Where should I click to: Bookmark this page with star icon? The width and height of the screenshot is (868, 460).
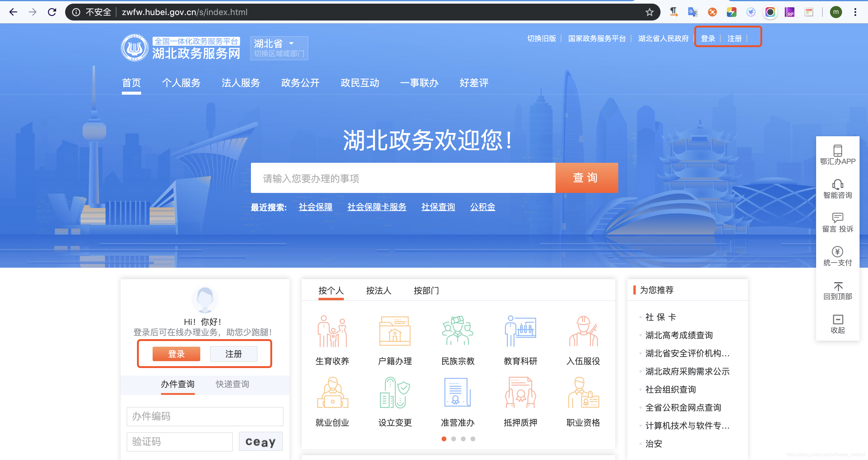tap(649, 12)
